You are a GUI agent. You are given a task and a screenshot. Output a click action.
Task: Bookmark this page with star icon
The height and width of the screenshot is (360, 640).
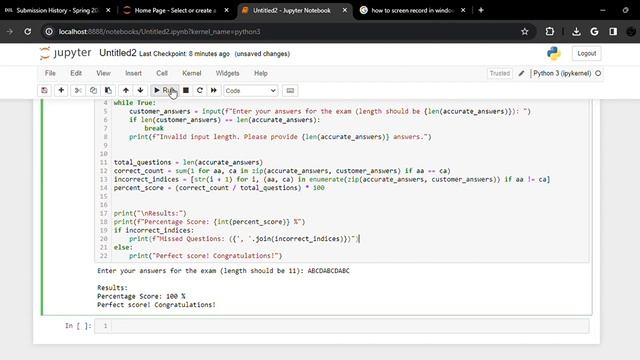524,31
